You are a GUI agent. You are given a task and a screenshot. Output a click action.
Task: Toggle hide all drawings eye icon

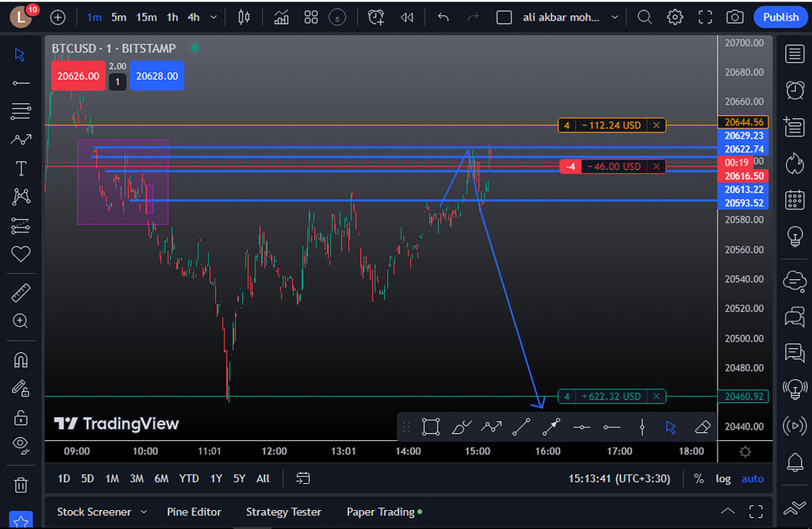point(21,443)
